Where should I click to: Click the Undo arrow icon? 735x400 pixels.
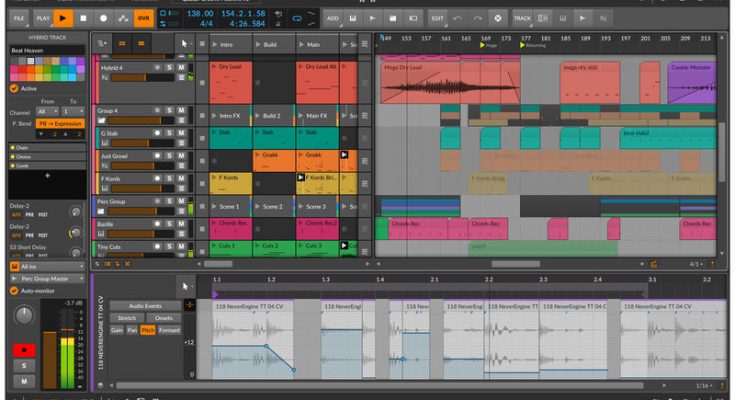(460, 18)
